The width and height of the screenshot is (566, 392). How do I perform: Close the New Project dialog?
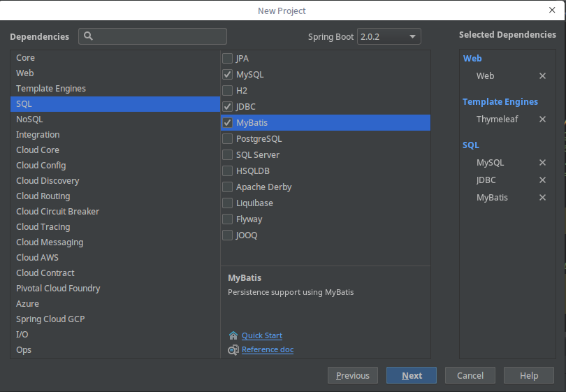[x=552, y=10]
